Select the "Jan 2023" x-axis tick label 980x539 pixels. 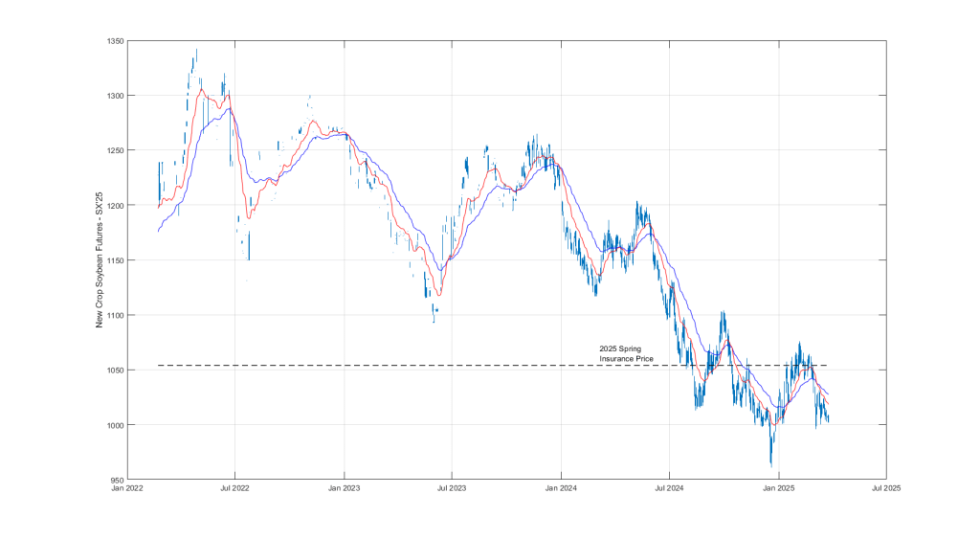(x=344, y=487)
